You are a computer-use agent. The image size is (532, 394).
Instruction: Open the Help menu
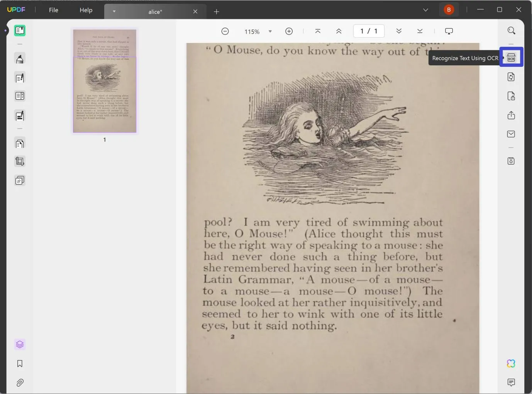[x=86, y=10]
